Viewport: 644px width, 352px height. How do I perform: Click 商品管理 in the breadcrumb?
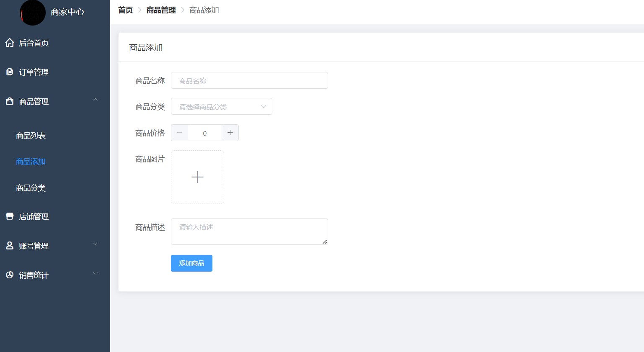161,10
